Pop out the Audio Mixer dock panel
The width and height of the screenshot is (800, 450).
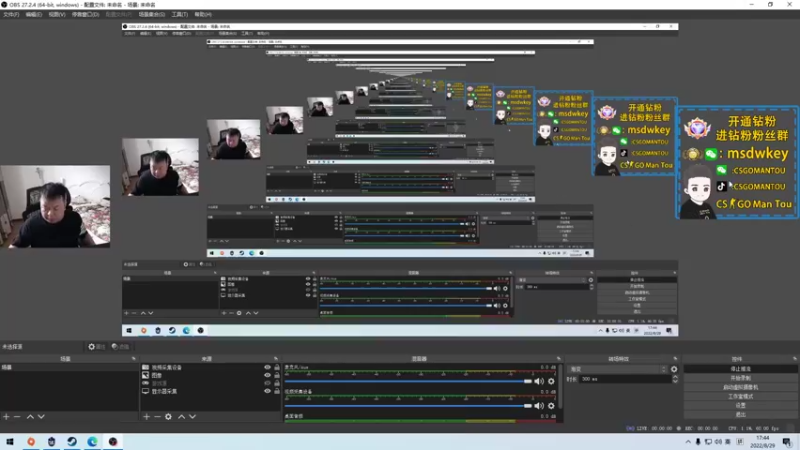[559, 359]
